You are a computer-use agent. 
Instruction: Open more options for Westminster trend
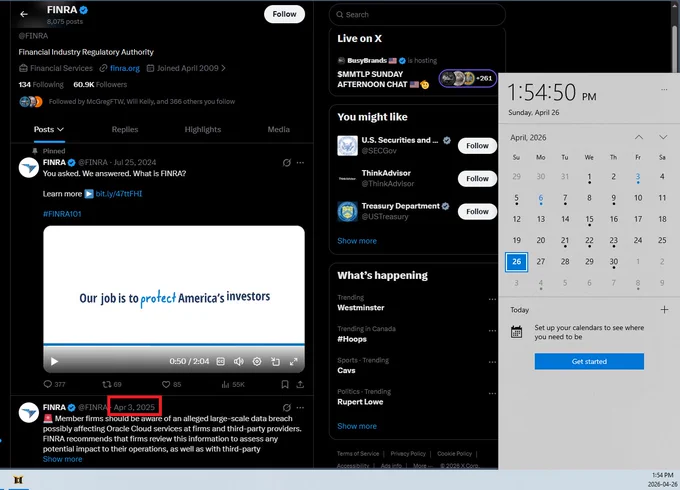coord(492,299)
